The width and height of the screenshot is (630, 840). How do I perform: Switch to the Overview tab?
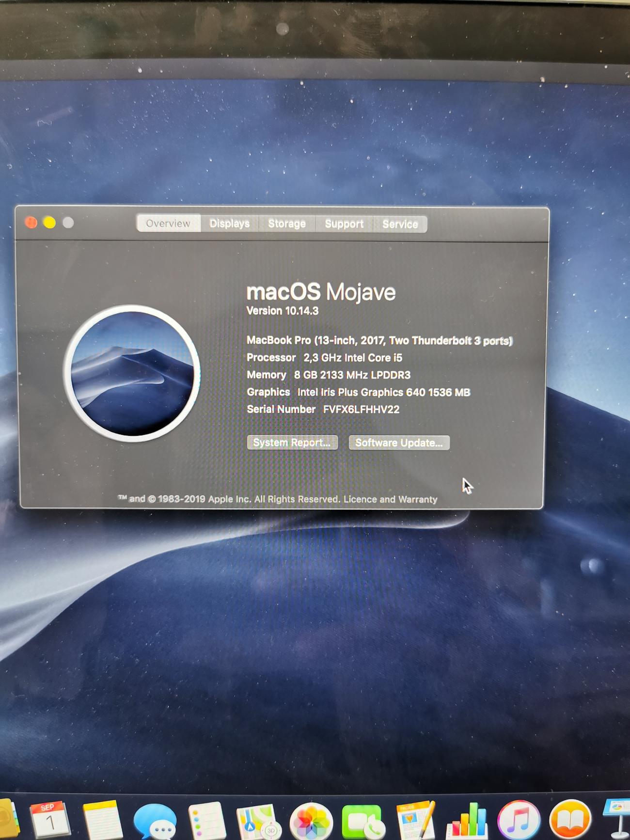(x=168, y=223)
